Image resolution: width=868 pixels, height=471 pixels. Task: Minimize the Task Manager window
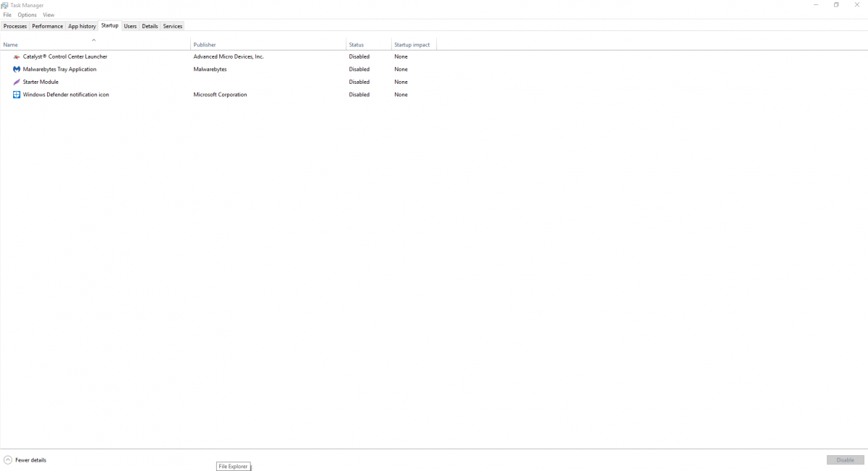tap(816, 5)
